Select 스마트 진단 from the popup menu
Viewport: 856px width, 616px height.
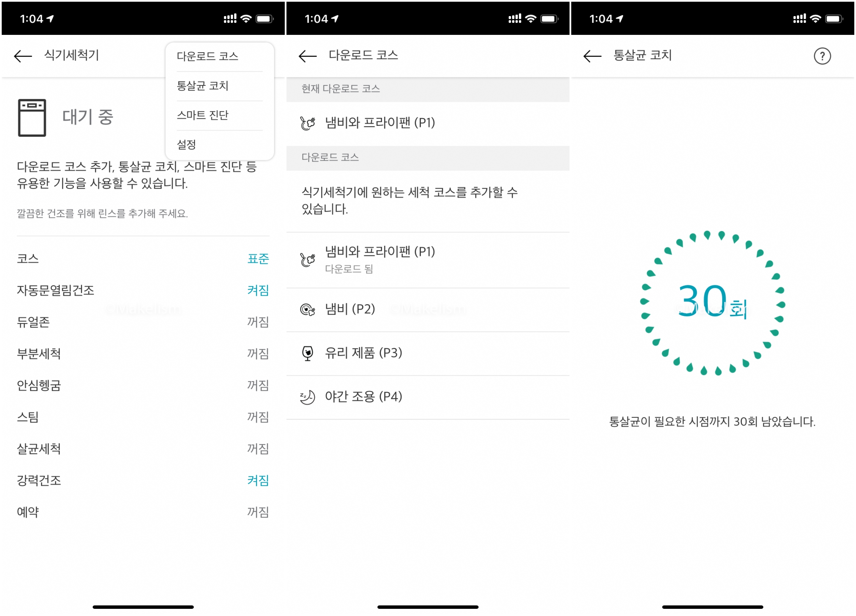coord(203,115)
